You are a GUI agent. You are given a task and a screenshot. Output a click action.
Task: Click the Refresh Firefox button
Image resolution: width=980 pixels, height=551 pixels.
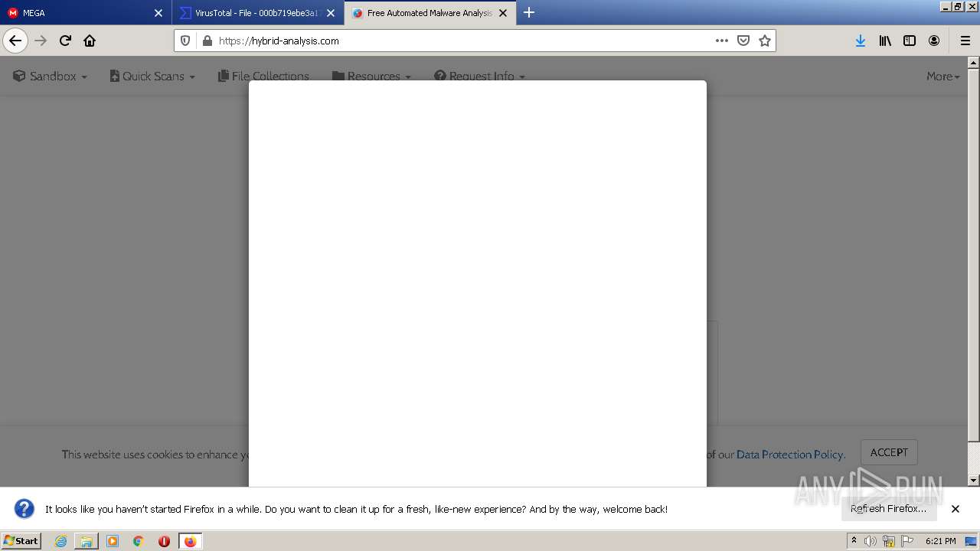coord(889,509)
